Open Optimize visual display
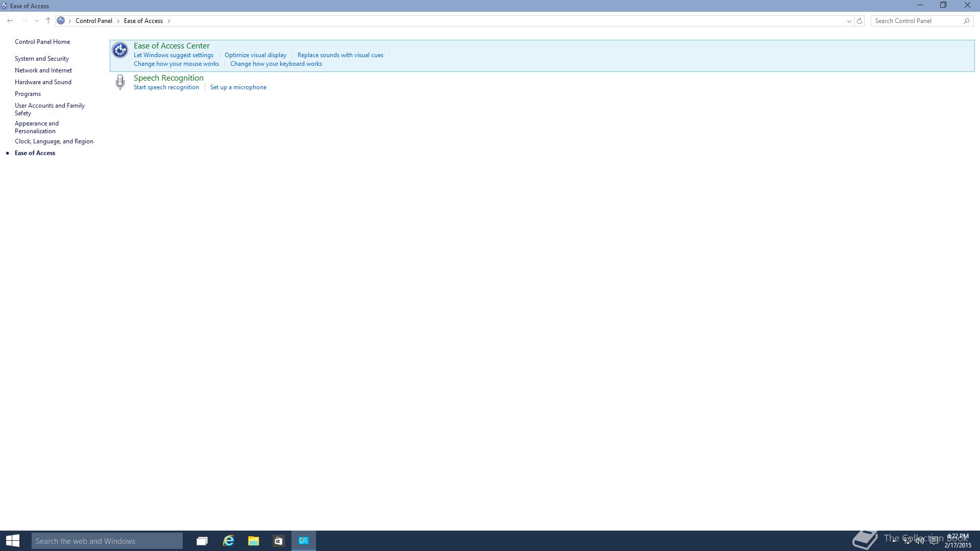The image size is (980, 551). (x=255, y=55)
